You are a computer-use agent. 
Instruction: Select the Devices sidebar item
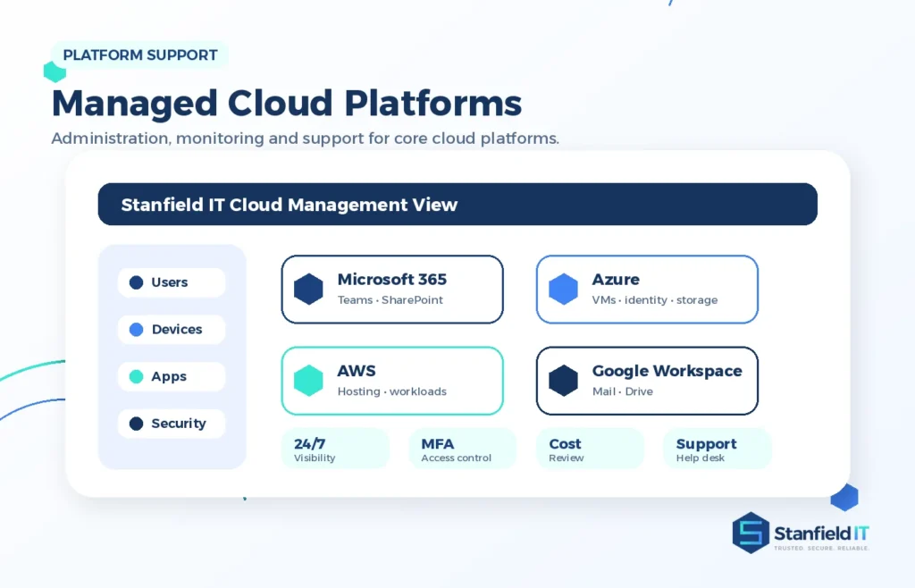pos(172,330)
